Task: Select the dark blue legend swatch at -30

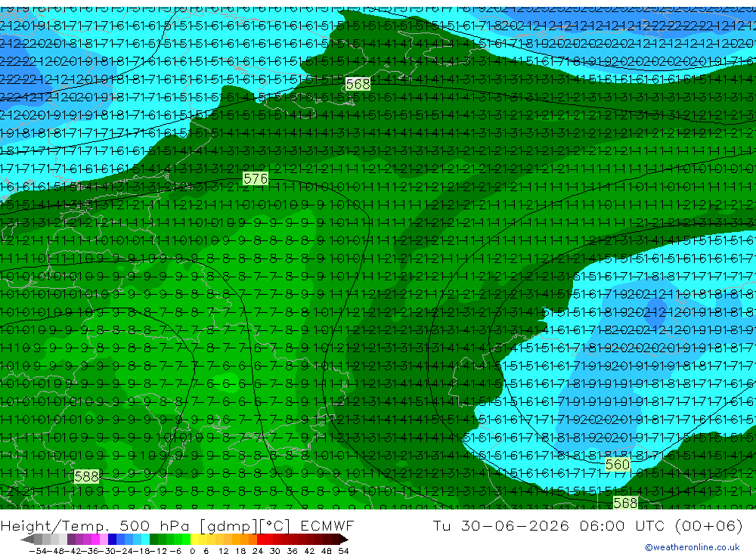Action: pyautogui.click(x=112, y=540)
